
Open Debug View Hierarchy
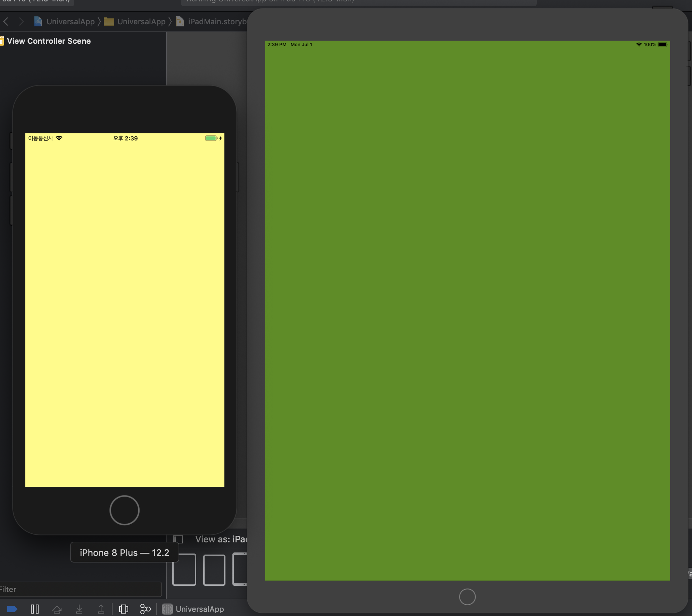[124, 609]
